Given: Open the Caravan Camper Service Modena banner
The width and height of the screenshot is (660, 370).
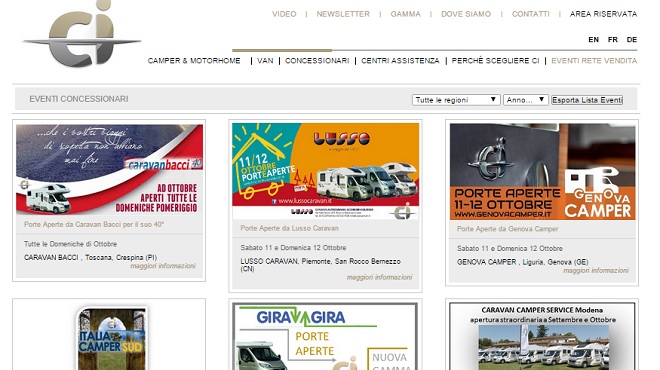Looking at the screenshot, I should tap(542, 336).
